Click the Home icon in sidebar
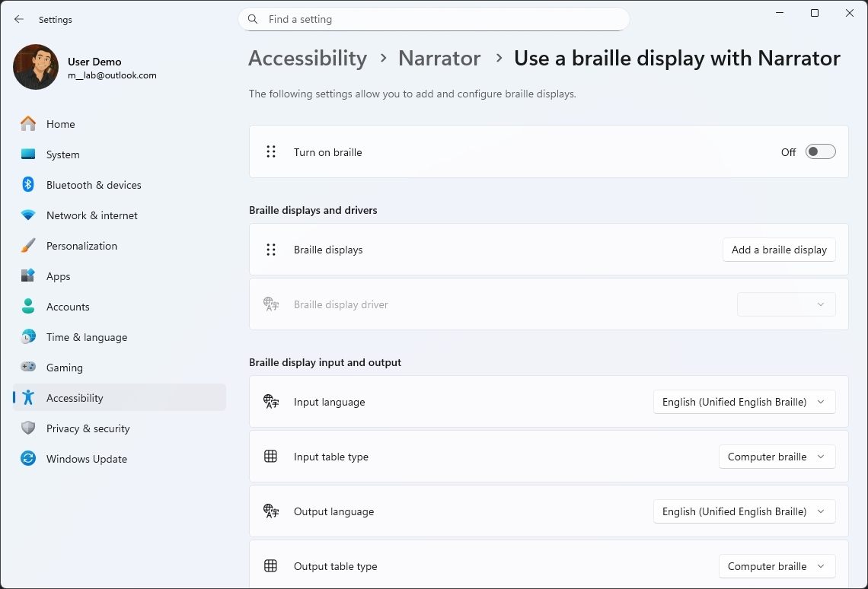Screen dimensions: 868x589 [x=28, y=124]
